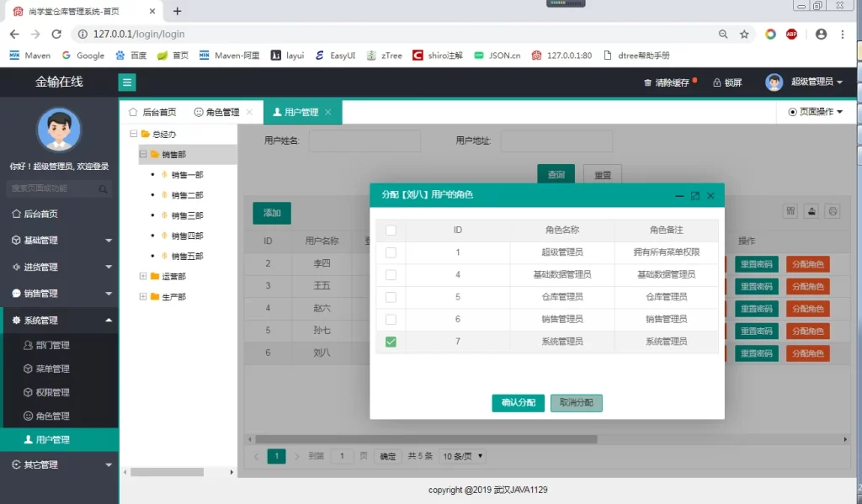The width and height of the screenshot is (862, 504).
Task: Collapse the 销售部 tree node
Action: (x=141, y=154)
